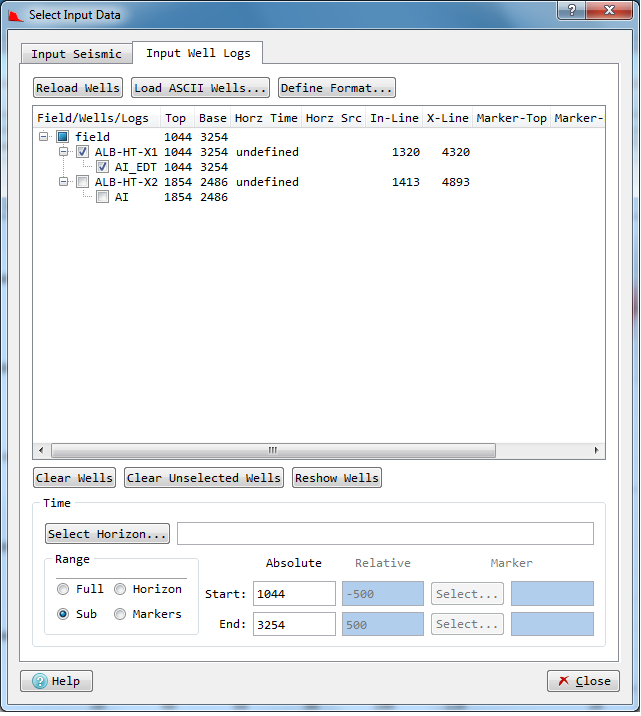The width and height of the screenshot is (641, 716).
Task: Click the Absolute Start field 1044
Action: [294, 594]
